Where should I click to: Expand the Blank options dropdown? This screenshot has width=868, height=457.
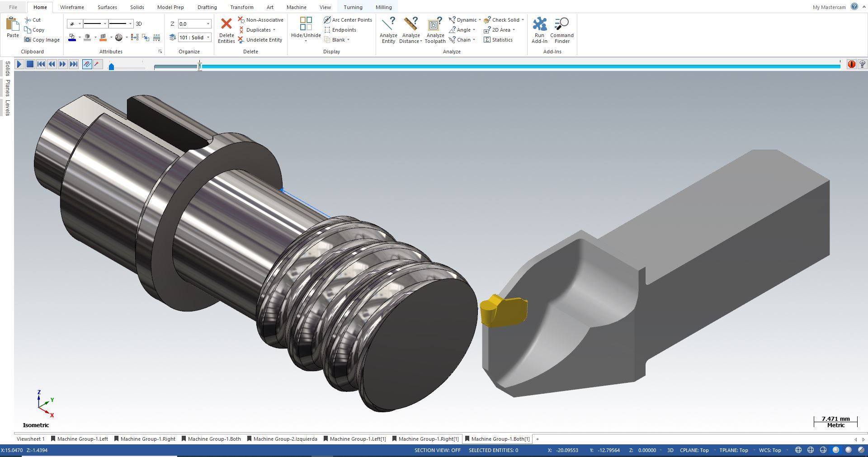(348, 40)
